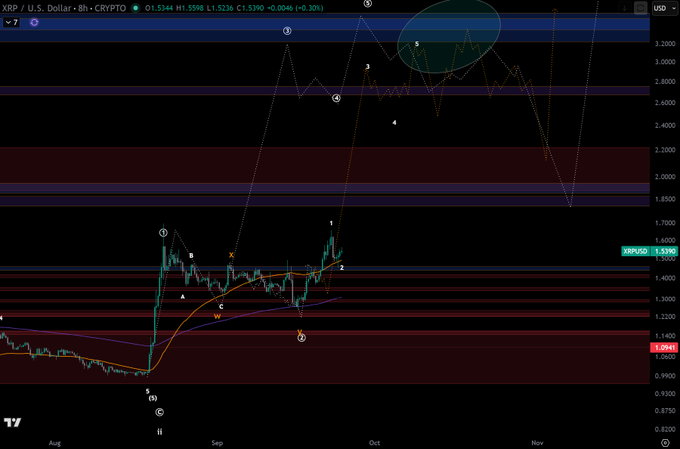Viewport: 680px width, 449px height.
Task: Click the Aug label on time axis
Action: (55, 443)
